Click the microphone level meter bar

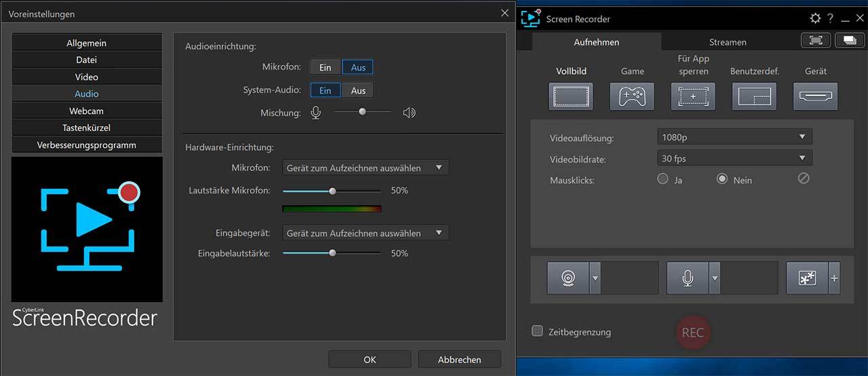[332, 208]
